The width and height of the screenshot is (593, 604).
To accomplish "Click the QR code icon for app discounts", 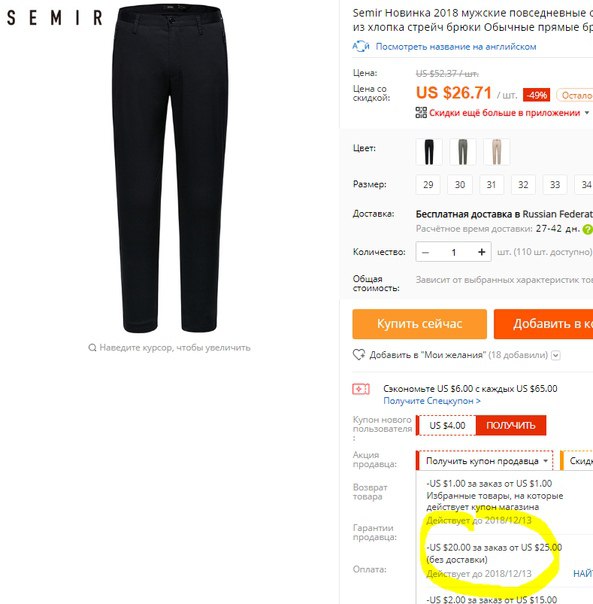I will 421,112.
